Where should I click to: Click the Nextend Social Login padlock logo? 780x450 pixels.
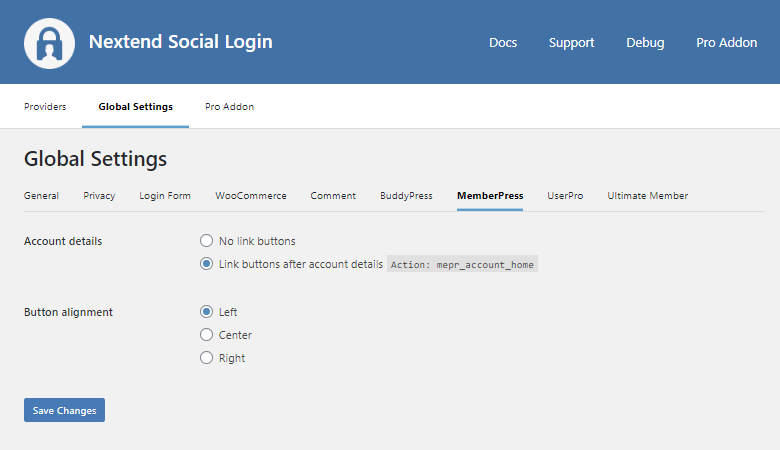pos(48,42)
